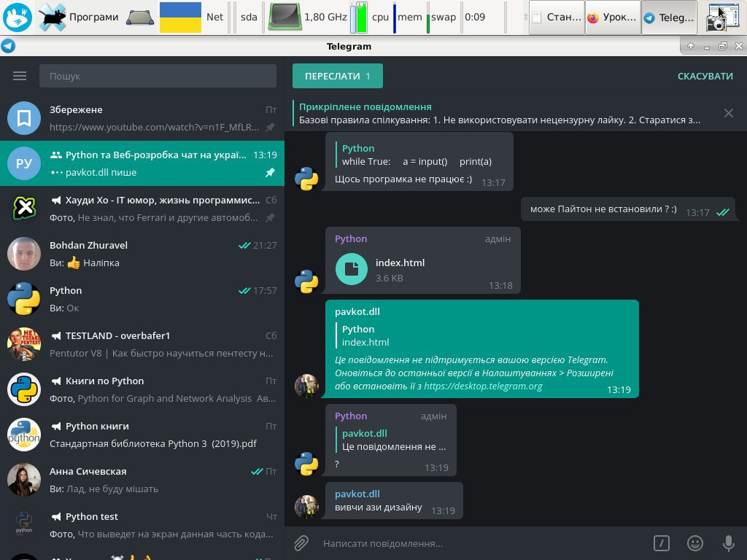Click the index.html file name
The image size is (747, 560).
click(400, 262)
